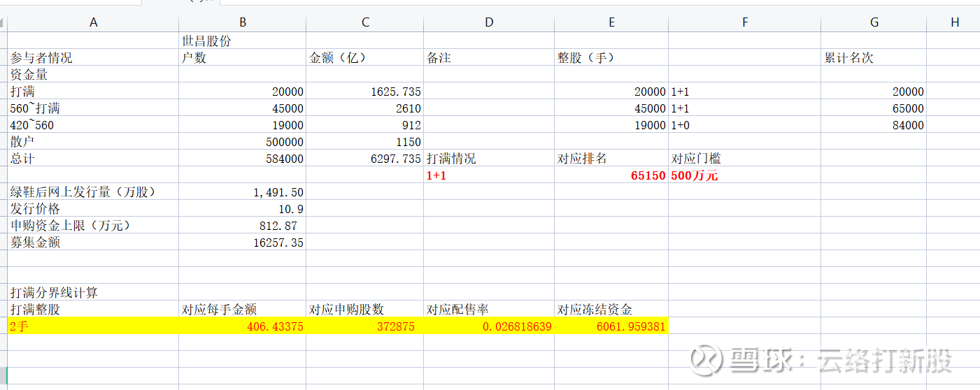Click the 总计 row label
980x390 pixels.
tap(93, 158)
